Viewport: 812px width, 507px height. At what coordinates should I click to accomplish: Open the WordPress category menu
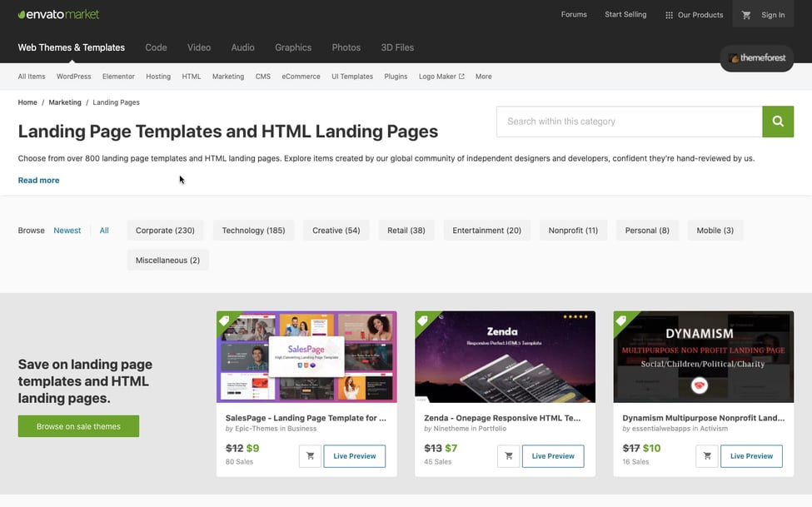(x=73, y=77)
